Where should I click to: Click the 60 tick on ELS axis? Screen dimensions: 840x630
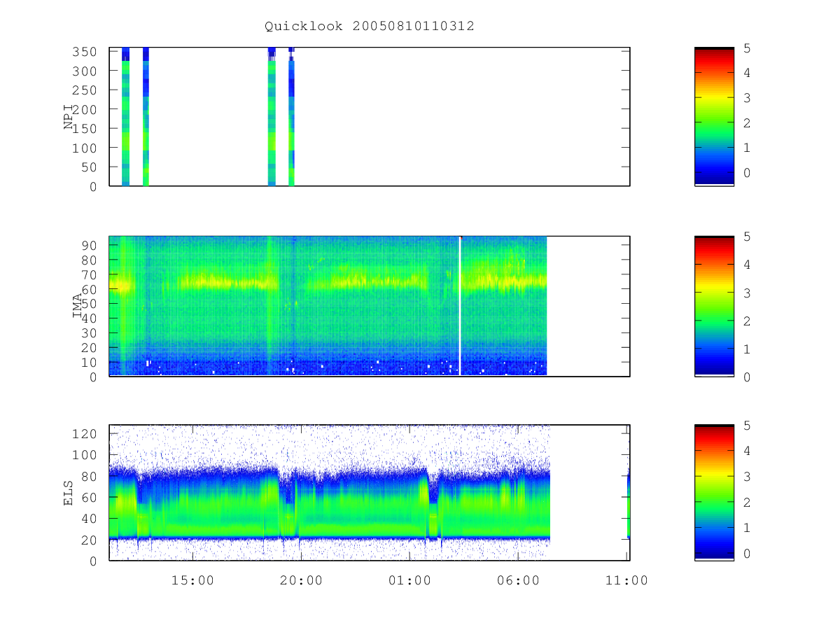coord(89,498)
